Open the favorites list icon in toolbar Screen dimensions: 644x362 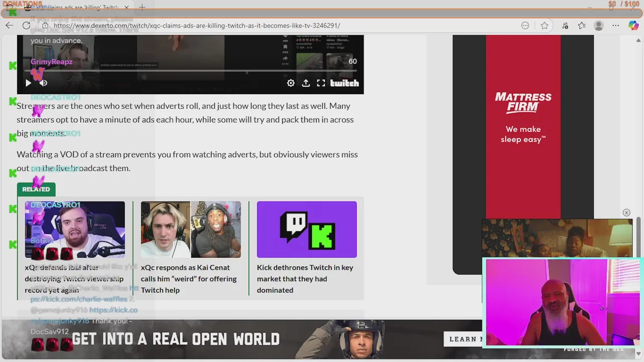coord(582,25)
